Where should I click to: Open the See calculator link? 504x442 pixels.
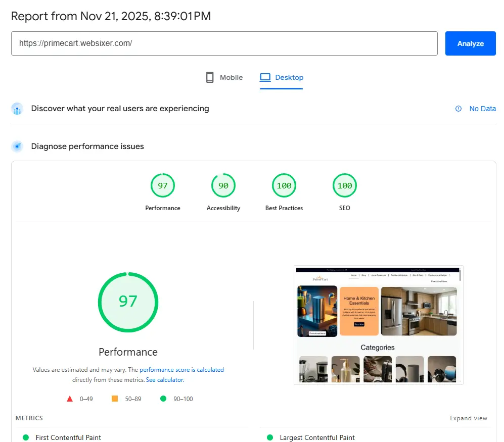[x=164, y=380]
